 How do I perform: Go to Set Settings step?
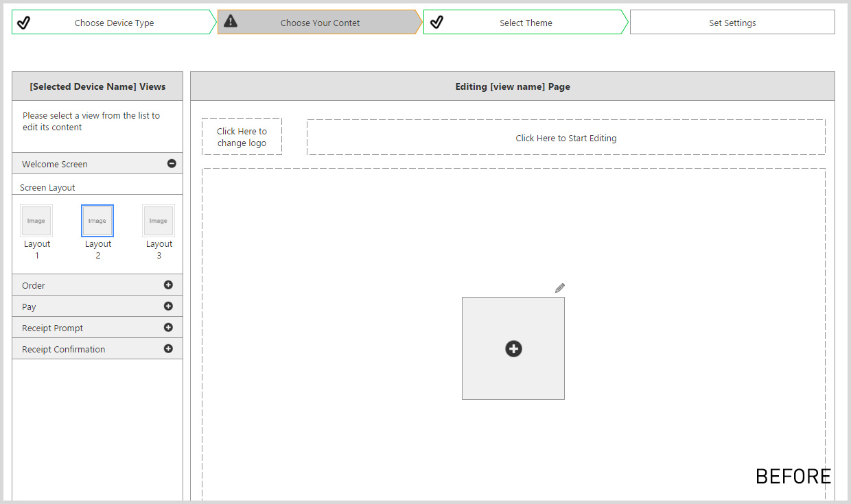pyautogui.click(x=732, y=23)
